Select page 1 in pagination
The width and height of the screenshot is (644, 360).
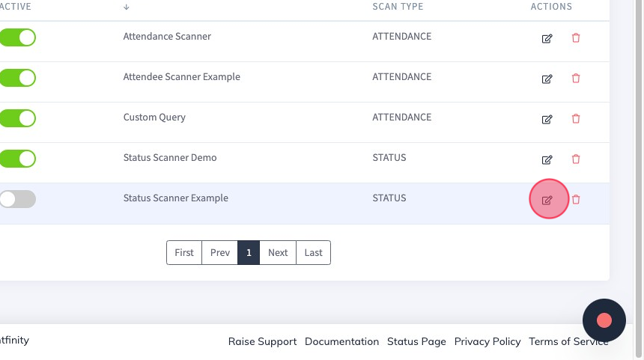pos(249,252)
